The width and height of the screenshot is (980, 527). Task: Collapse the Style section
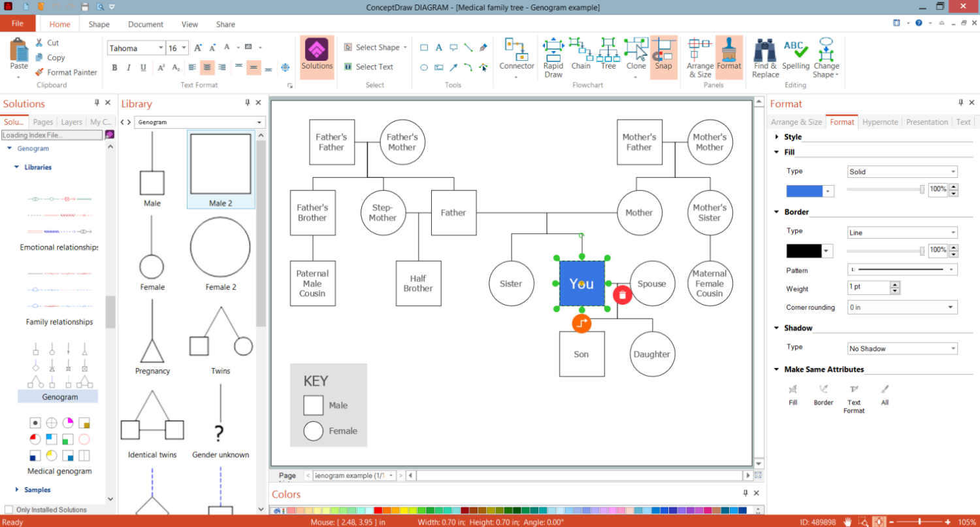coord(777,137)
